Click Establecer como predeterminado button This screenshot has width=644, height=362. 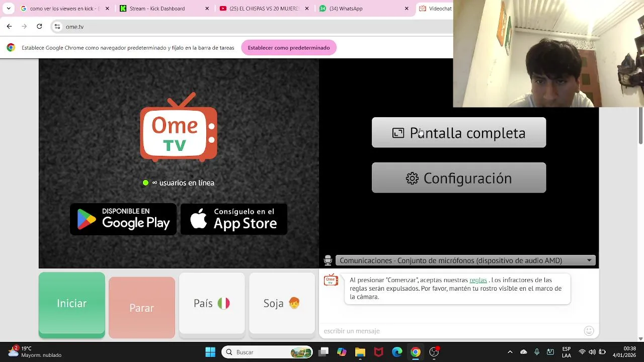pos(289,48)
